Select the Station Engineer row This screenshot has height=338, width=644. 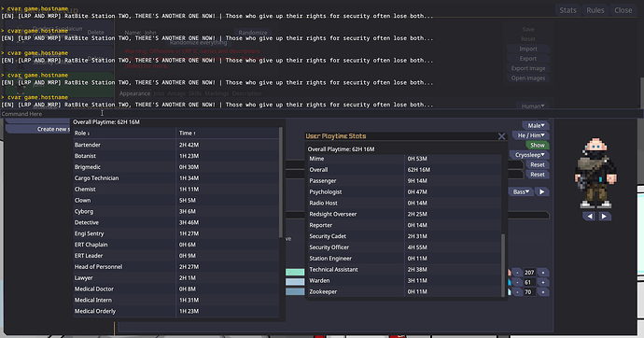404,259
